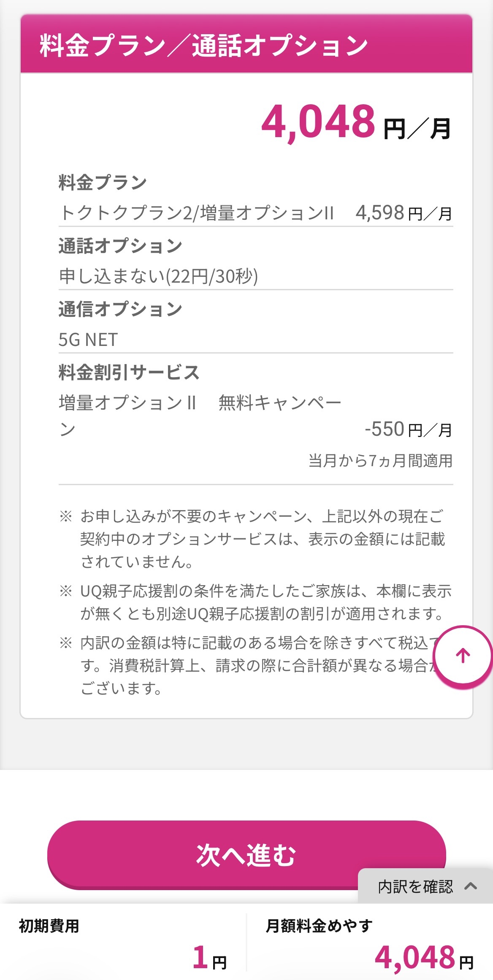Tap the scroll-to-top arrow button
Viewport: 493px width, 980px height.
(463, 656)
